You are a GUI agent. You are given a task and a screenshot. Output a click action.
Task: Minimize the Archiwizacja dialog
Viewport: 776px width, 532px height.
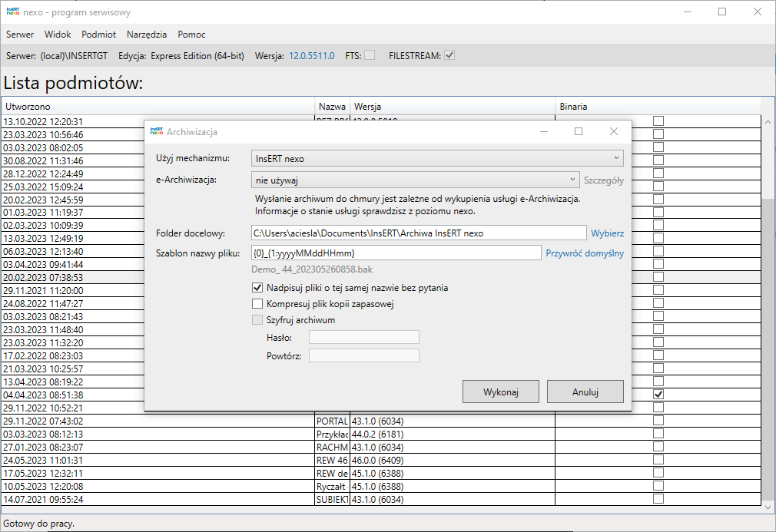pyautogui.click(x=544, y=131)
